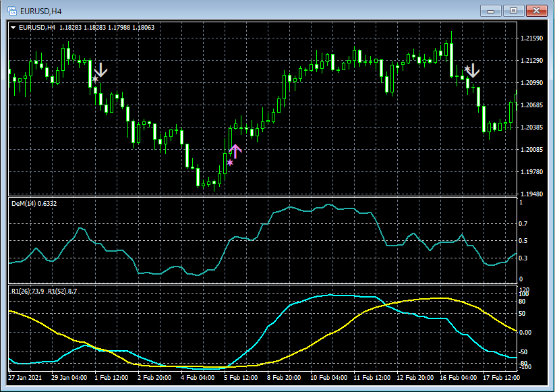Click the EURUSD,H4 window title text

40,10
